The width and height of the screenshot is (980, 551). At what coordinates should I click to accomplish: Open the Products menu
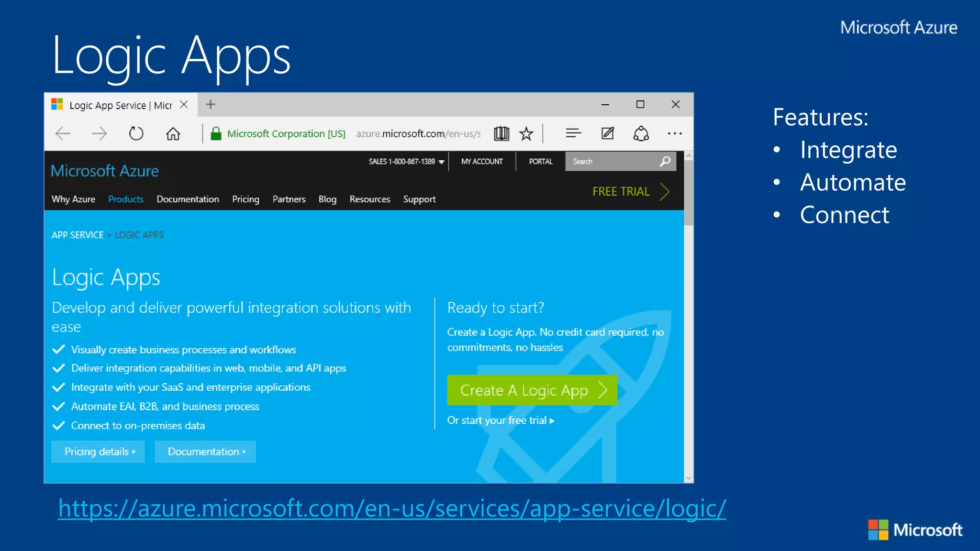[126, 199]
